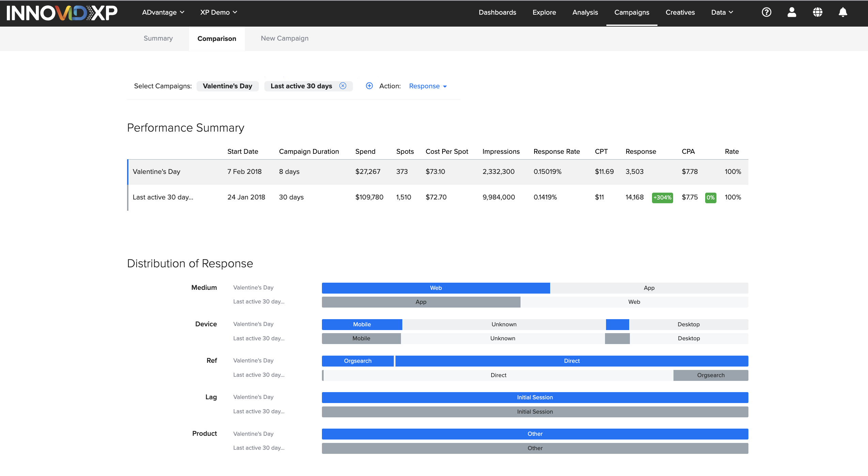
Task: Click the 2,332,300 impressions value
Action: coord(498,172)
